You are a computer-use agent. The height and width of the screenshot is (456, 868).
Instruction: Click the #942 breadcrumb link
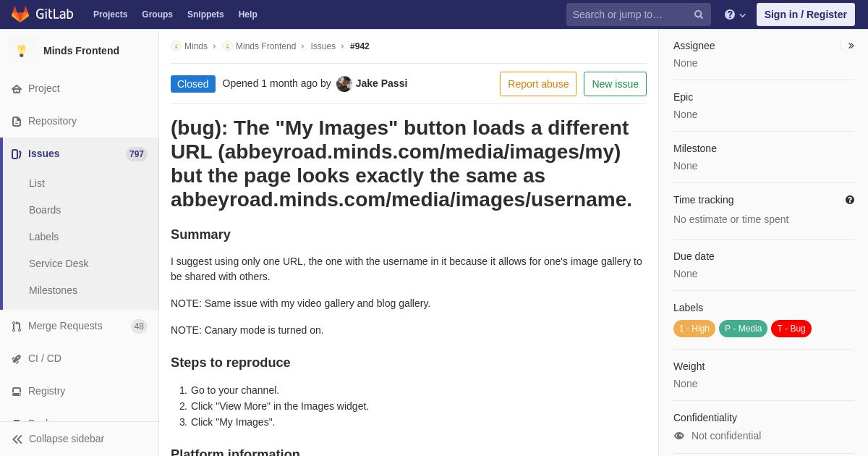(x=359, y=46)
